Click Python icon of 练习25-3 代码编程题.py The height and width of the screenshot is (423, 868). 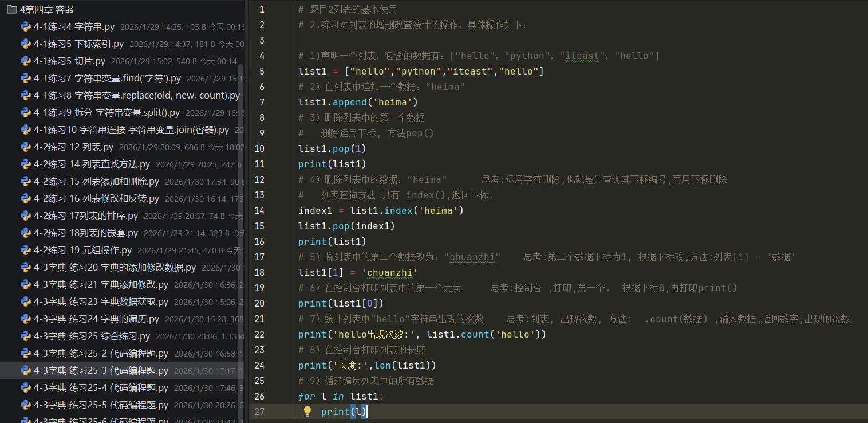tap(25, 370)
